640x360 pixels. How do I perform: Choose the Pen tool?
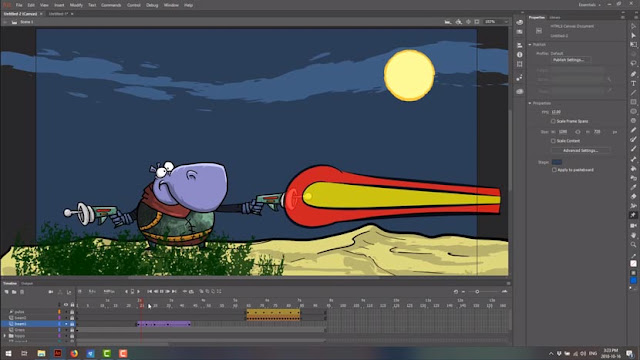[633, 74]
